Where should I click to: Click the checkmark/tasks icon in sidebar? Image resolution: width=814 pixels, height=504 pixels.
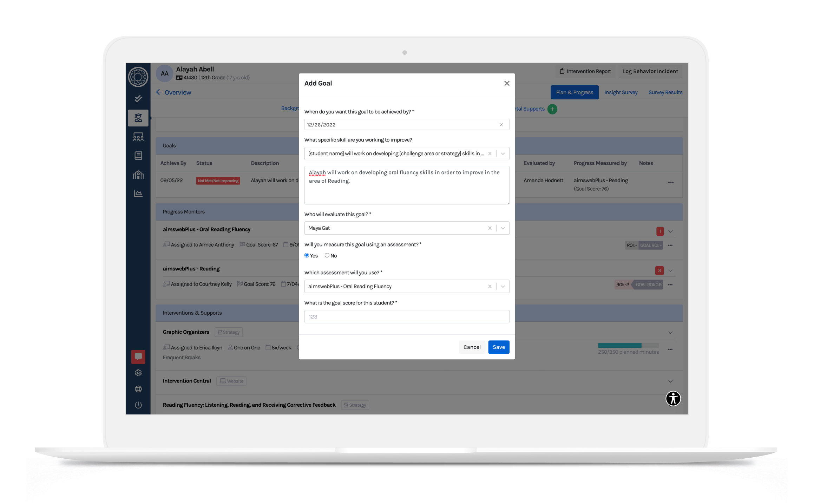(x=139, y=98)
